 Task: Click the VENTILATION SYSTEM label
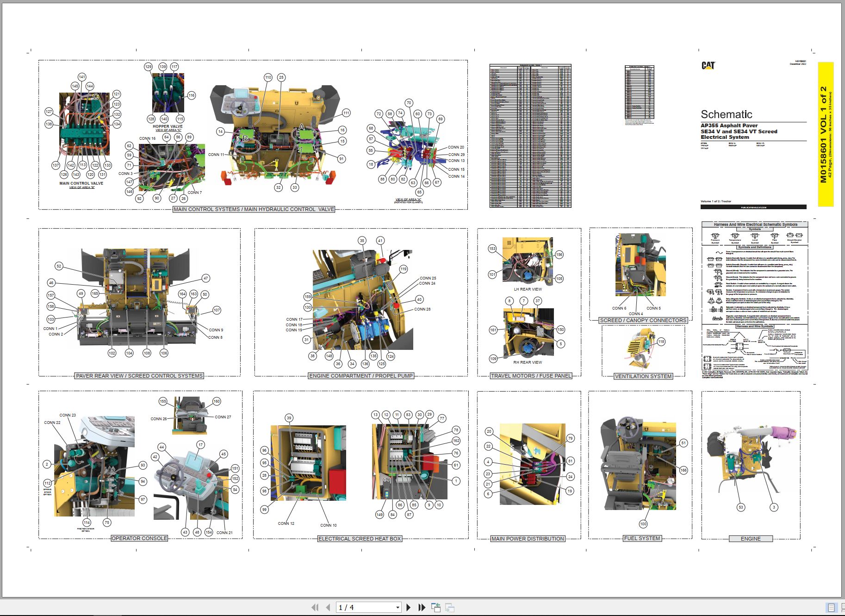coord(643,376)
